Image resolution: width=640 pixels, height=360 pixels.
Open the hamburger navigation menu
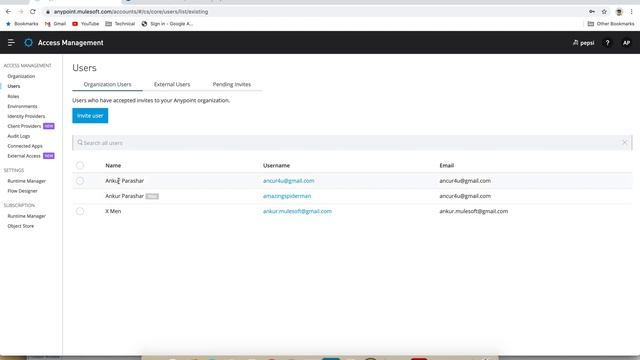click(11, 42)
